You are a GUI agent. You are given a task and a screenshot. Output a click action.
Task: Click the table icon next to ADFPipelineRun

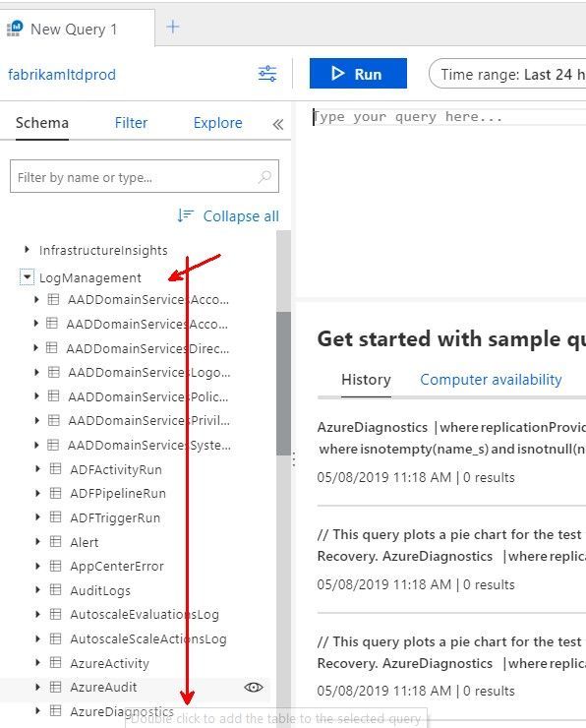coord(55,493)
